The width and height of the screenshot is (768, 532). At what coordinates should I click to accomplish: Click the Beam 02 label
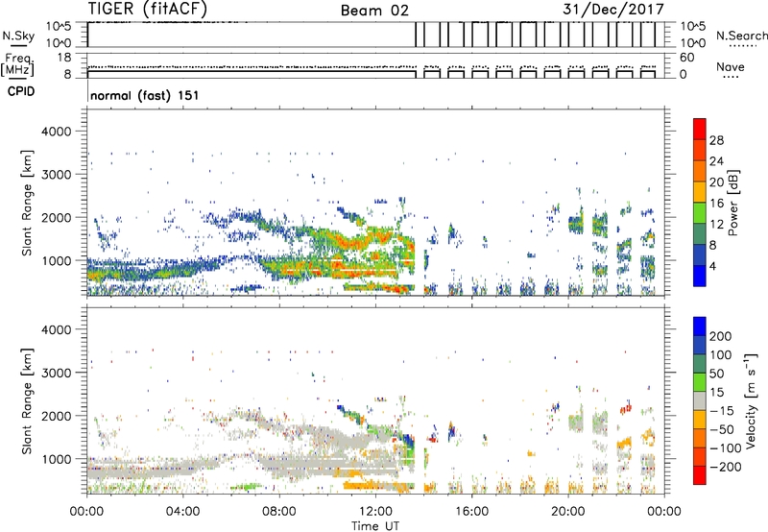374,11
